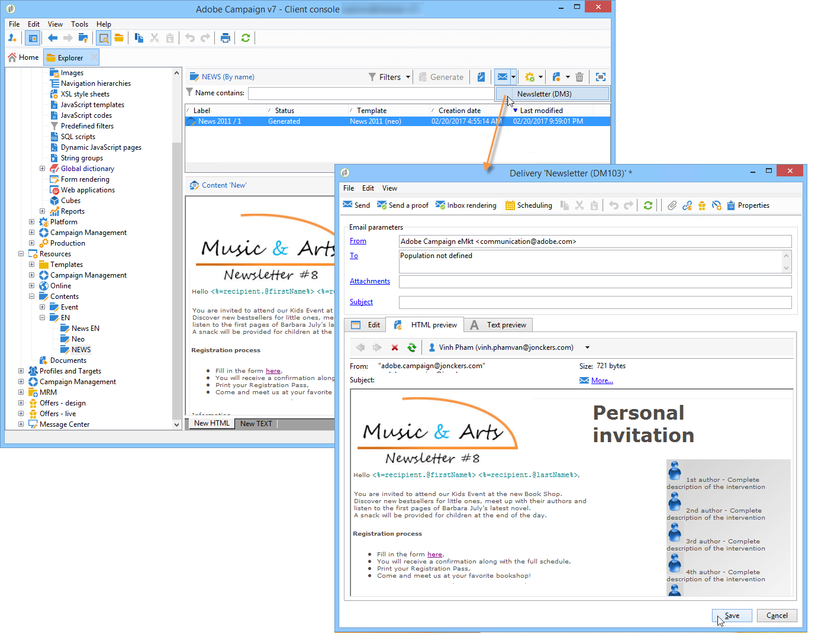The width and height of the screenshot is (818, 644).
Task: Collapse the EN folder node
Action: pos(42,318)
